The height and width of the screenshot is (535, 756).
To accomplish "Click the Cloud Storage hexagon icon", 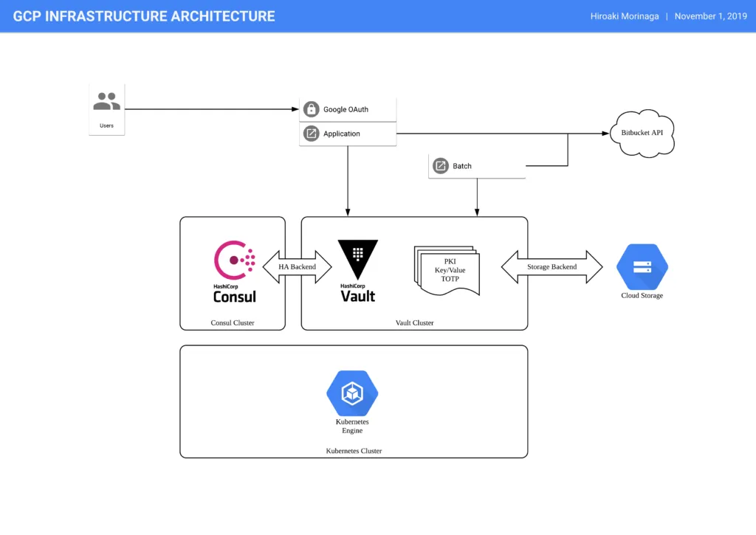I will pyautogui.click(x=642, y=266).
